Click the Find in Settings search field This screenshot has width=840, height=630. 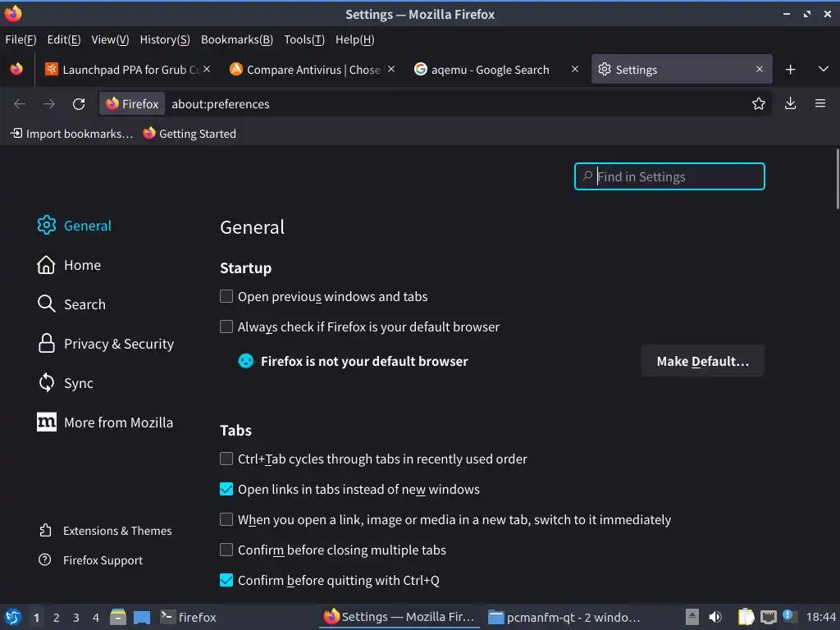point(669,176)
